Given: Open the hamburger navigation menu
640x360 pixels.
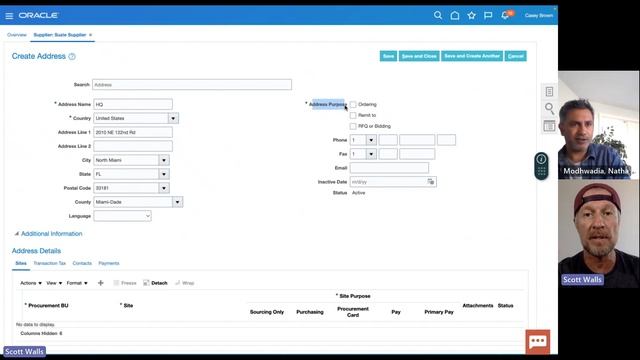Looking at the screenshot, I should click(x=9, y=16).
